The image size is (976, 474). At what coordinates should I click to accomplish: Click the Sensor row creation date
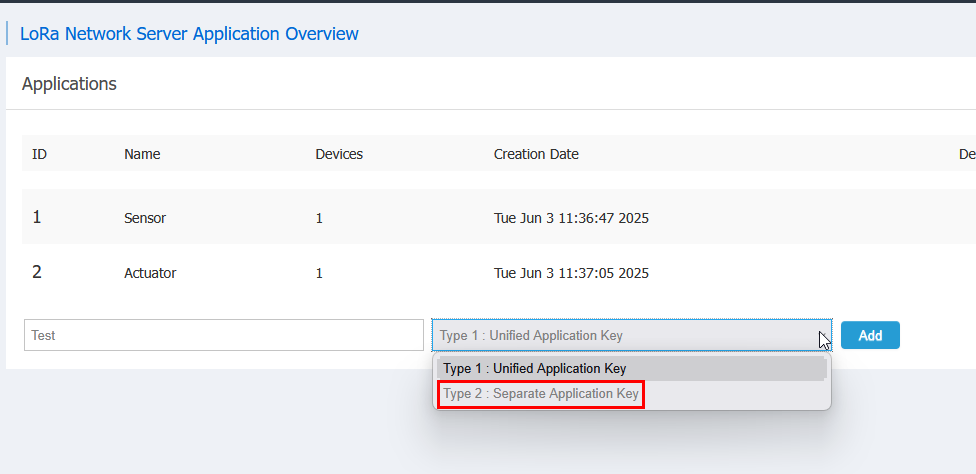click(571, 217)
